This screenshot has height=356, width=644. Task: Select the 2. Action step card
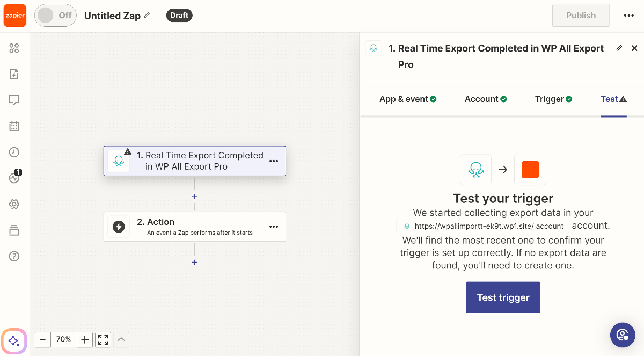(x=194, y=227)
